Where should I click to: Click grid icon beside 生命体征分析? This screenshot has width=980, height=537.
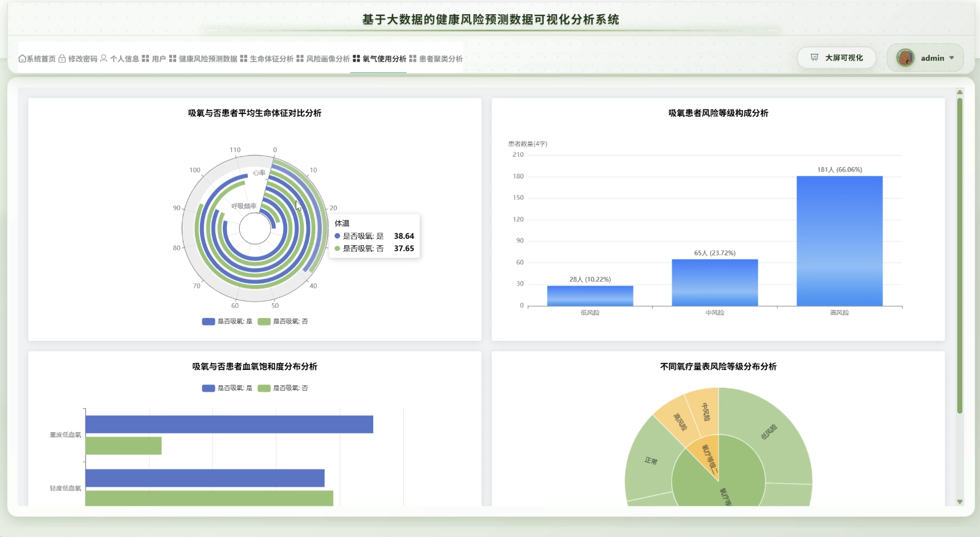click(x=244, y=59)
